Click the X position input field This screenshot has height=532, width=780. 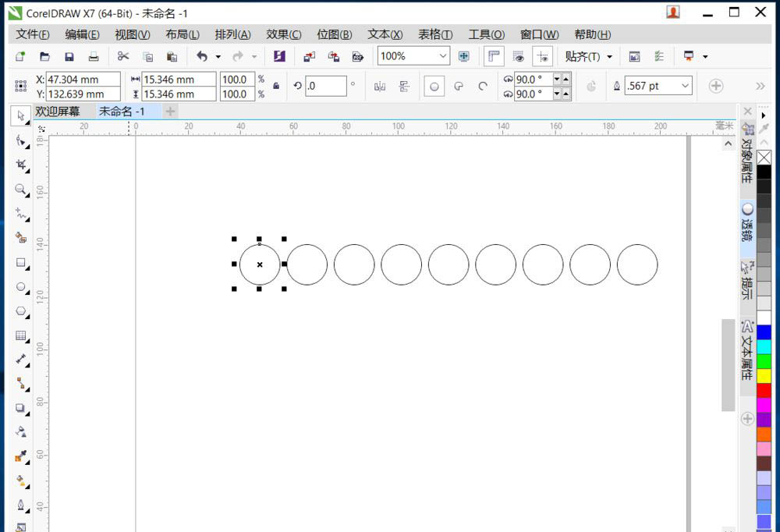click(83, 80)
